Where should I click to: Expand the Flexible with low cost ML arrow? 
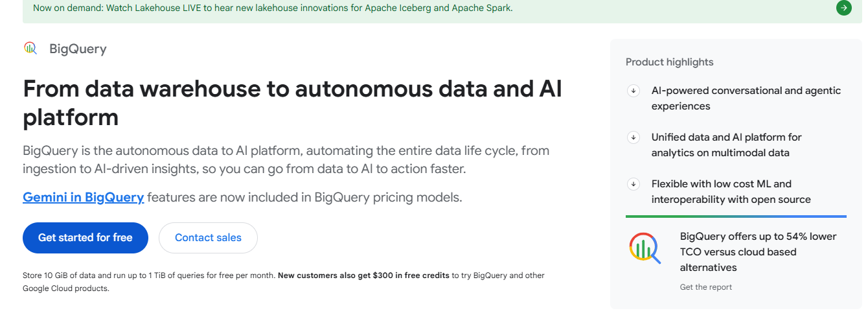634,184
